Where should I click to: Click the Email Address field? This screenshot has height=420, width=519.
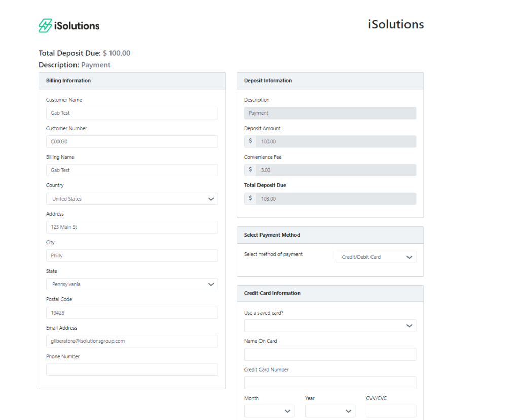coord(132,341)
